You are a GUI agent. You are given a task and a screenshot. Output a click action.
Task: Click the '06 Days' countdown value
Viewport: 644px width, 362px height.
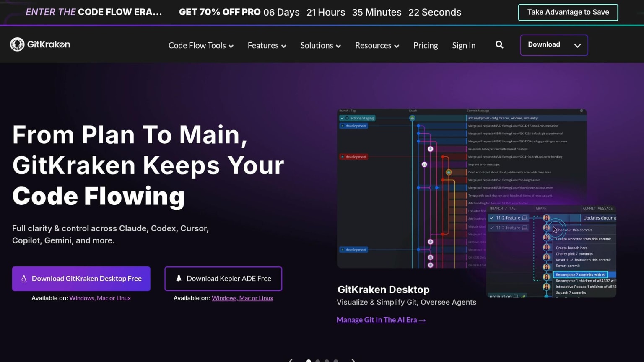281,12
